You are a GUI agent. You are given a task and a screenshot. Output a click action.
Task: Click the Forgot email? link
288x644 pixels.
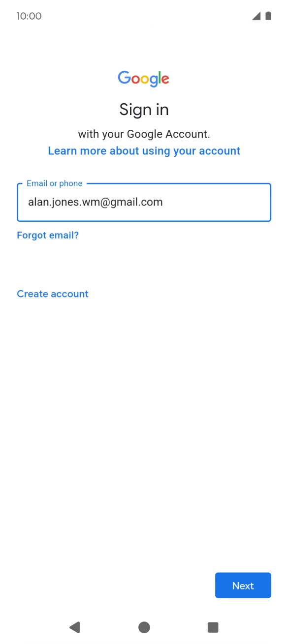pos(48,235)
